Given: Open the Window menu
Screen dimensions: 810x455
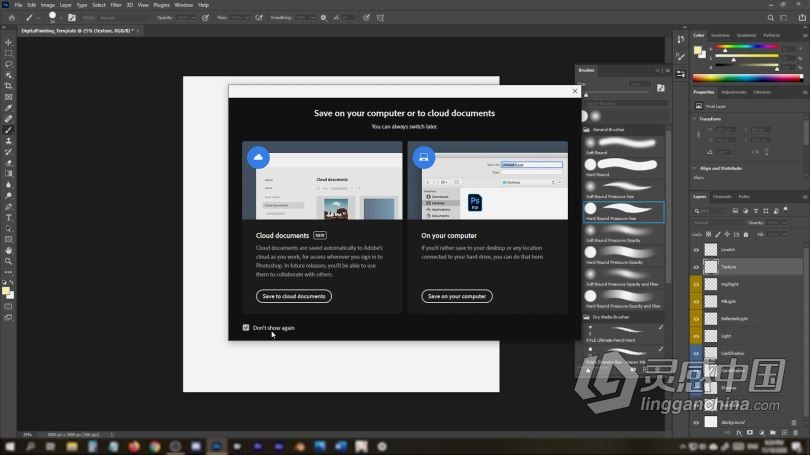Looking at the screenshot, I should click(183, 5).
